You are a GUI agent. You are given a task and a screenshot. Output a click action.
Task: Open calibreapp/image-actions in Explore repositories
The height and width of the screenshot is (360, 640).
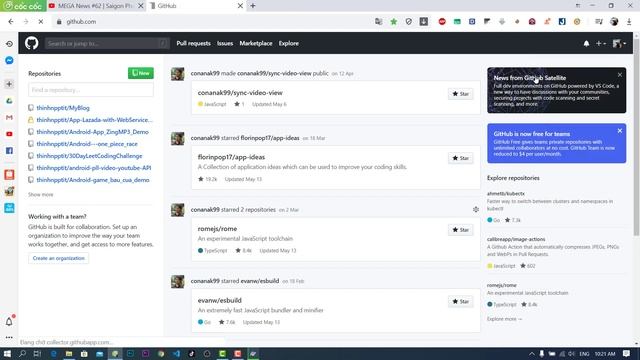coord(516,239)
